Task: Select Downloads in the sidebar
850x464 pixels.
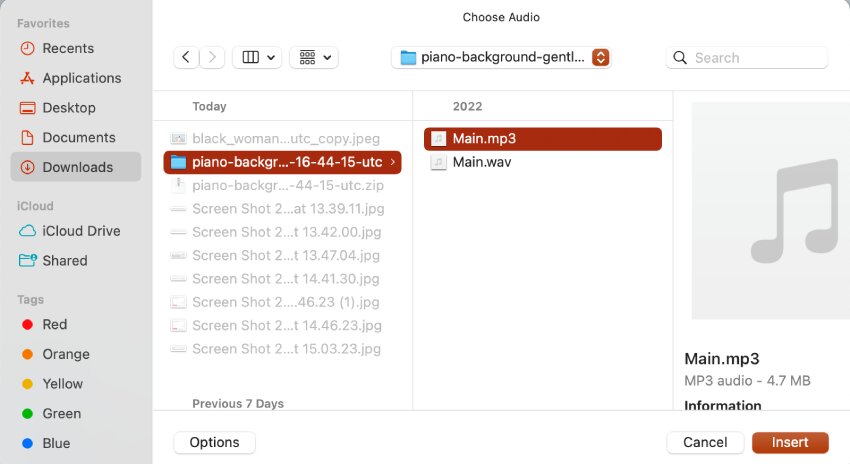Action: (x=77, y=167)
